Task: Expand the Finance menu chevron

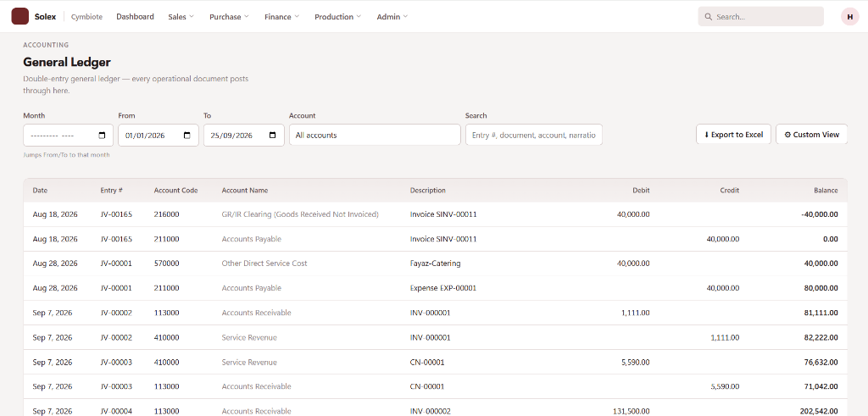Action: tap(297, 17)
